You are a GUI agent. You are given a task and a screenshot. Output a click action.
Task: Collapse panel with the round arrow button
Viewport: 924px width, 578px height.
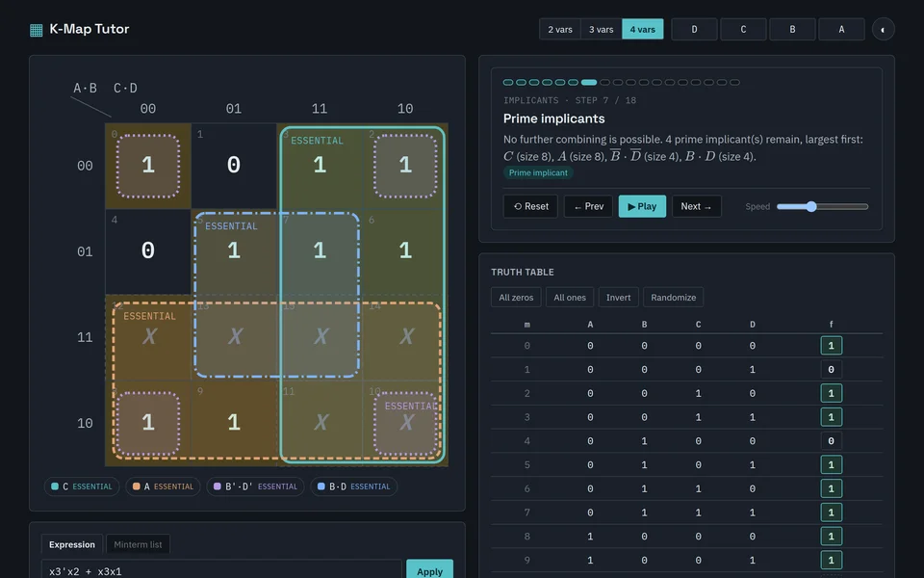[883, 29]
